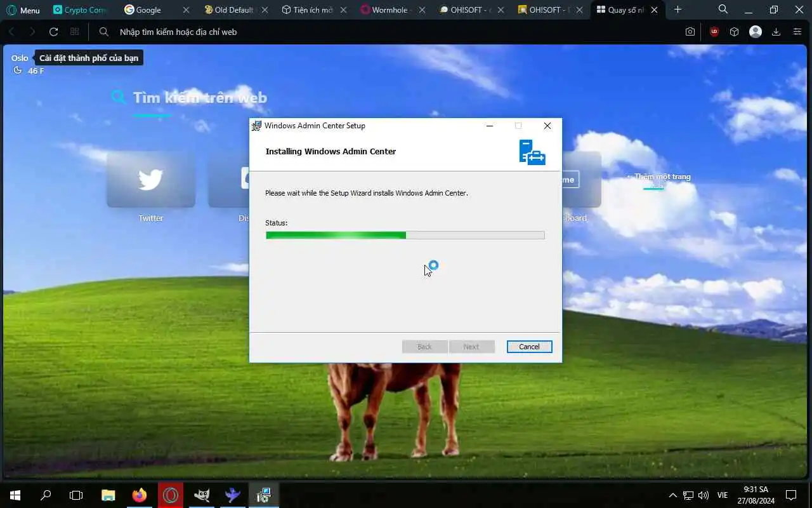The width and height of the screenshot is (812, 508).
Task: Close the Old Default tab
Action: [x=265, y=10]
